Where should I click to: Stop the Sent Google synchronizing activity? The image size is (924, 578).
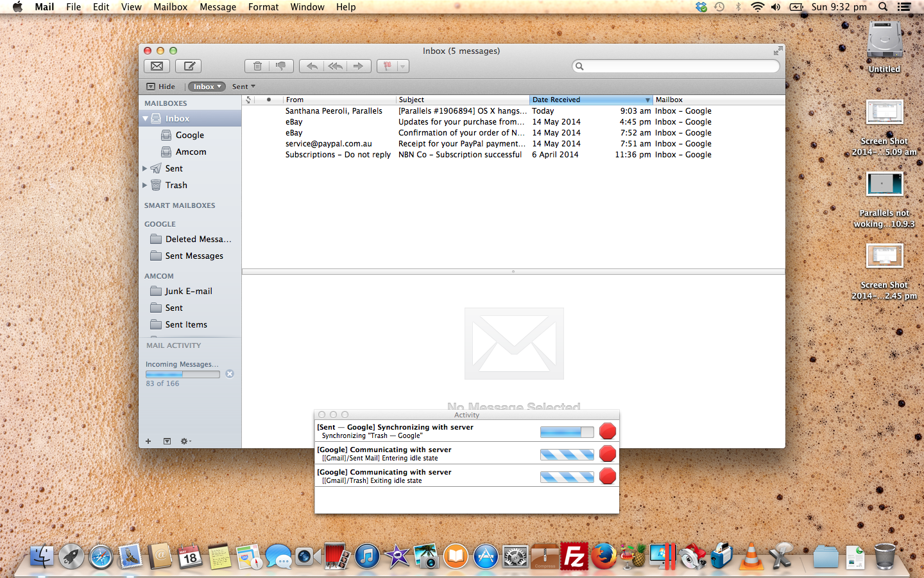[x=608, y=431]
